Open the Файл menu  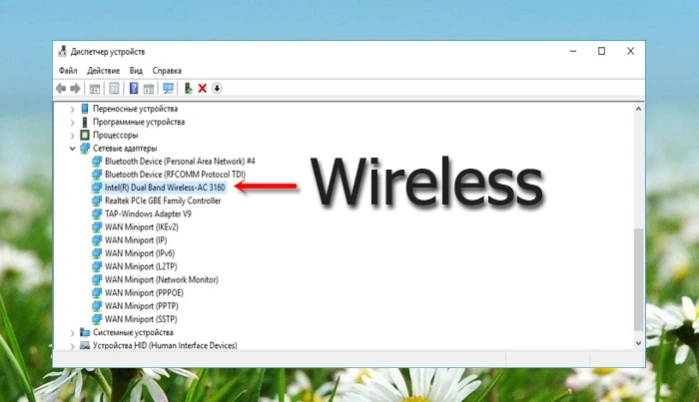click(68, 70)
